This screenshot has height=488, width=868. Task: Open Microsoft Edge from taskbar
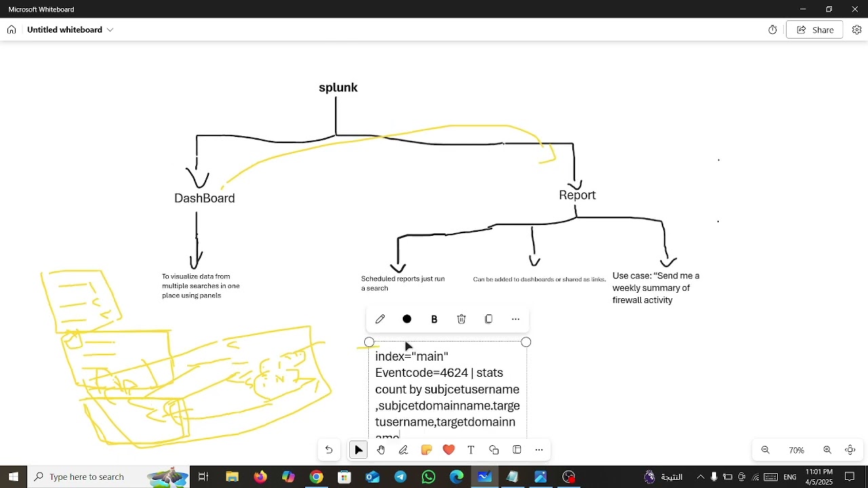click(x=456, y=477)
